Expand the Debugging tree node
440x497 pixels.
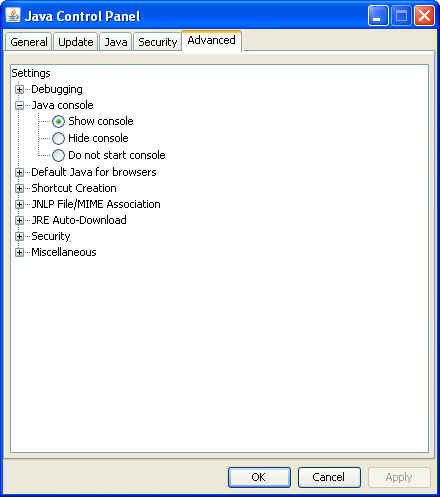point(19,90)
